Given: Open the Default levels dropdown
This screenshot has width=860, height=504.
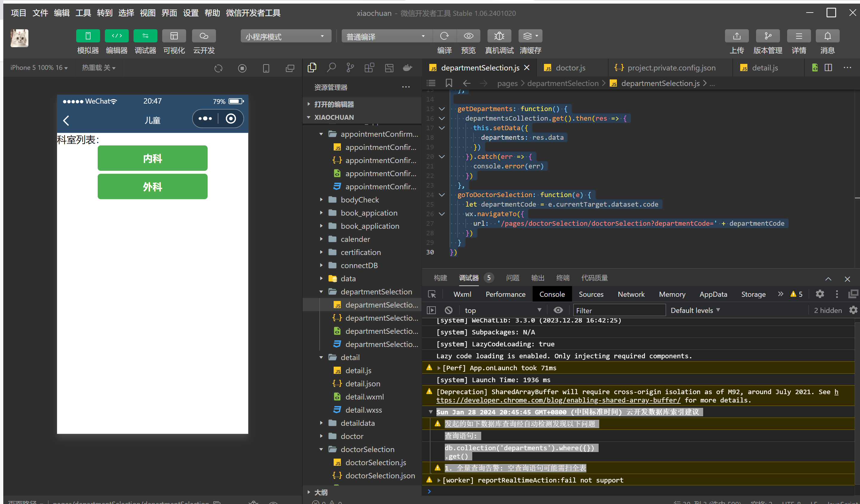Looking at the screenshot, I should click(695, 310).
